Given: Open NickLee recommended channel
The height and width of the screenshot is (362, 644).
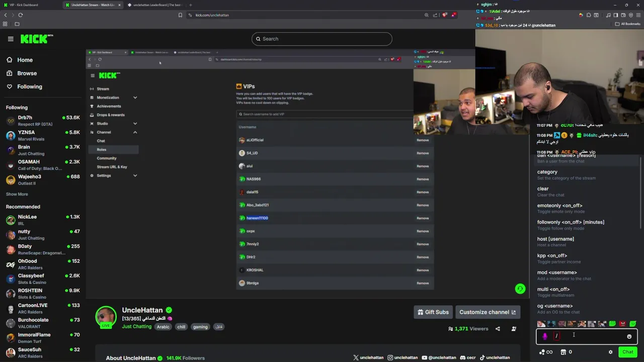Looking at the screenshot, I should pos(43,220).
